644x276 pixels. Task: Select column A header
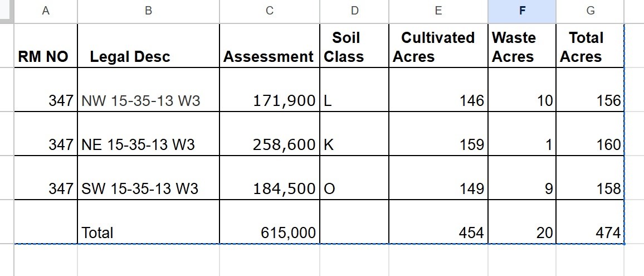tap(46, 11)
